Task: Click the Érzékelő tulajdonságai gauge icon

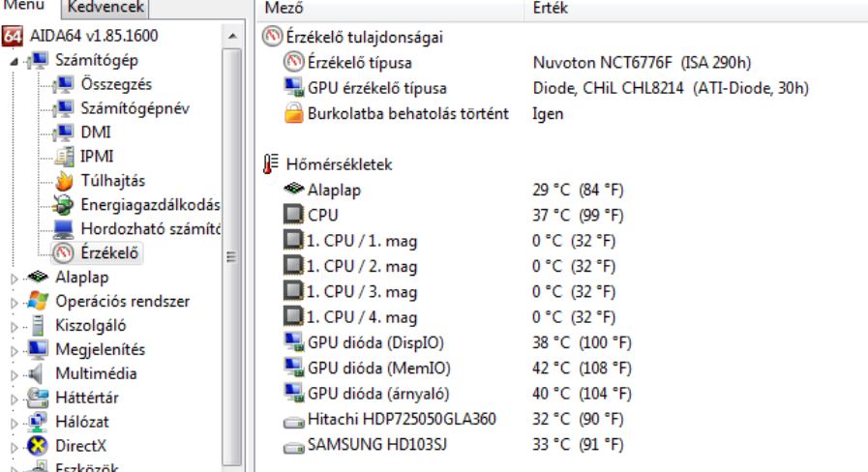Action: coord(272,37)
